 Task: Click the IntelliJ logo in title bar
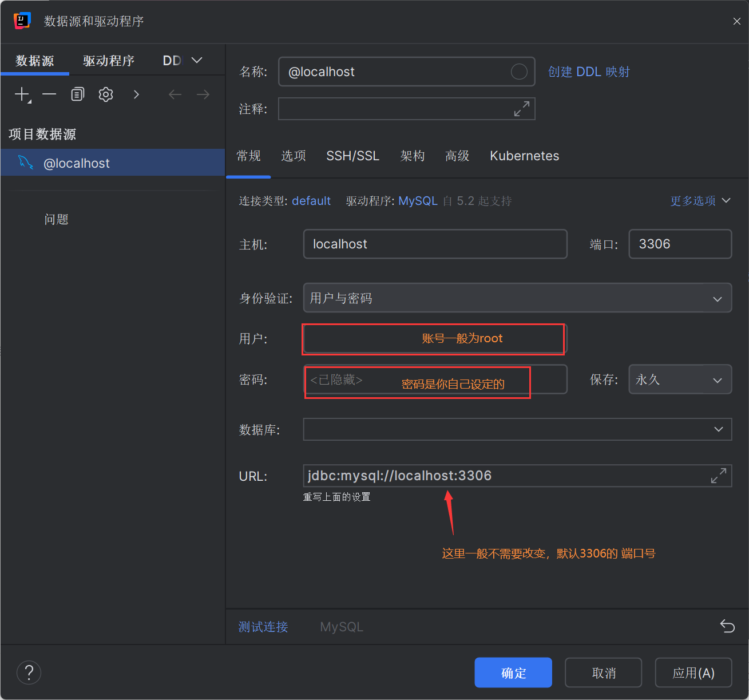click(22, 21)
